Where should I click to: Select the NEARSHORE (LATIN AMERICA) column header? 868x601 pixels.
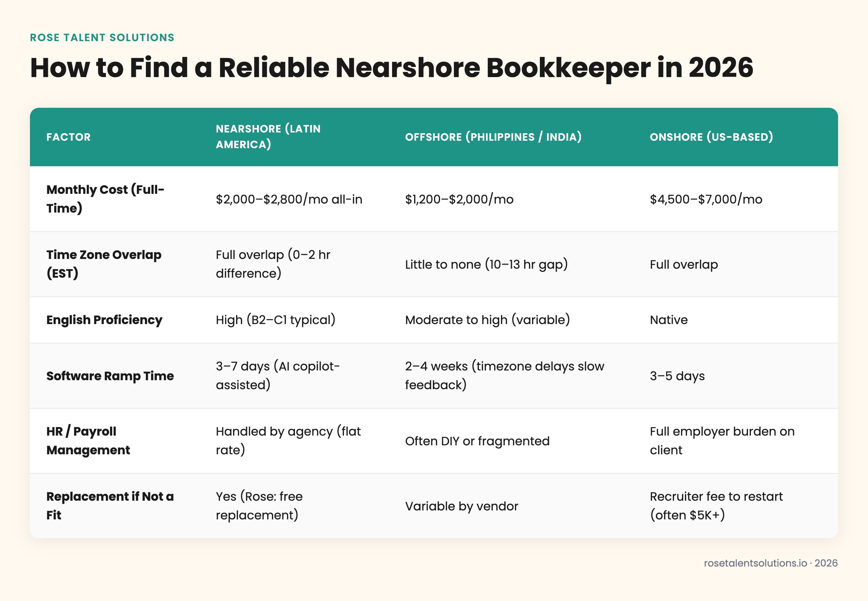268,137
